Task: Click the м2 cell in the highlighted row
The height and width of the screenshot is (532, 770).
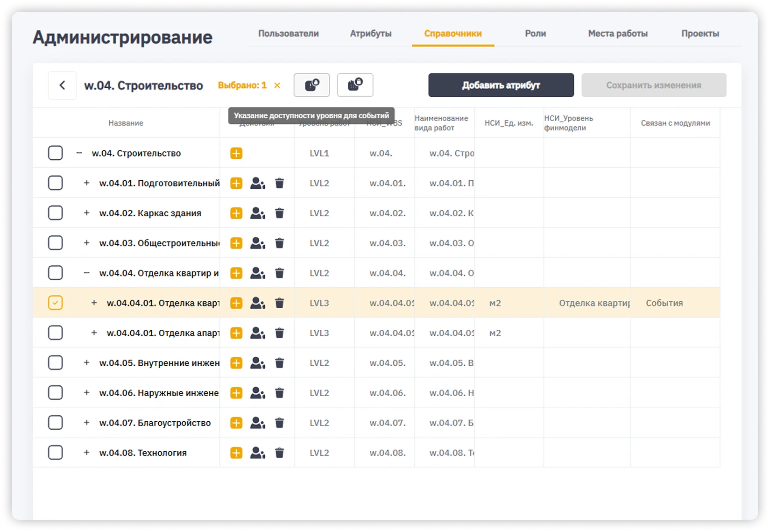Action: pos(495,303)
